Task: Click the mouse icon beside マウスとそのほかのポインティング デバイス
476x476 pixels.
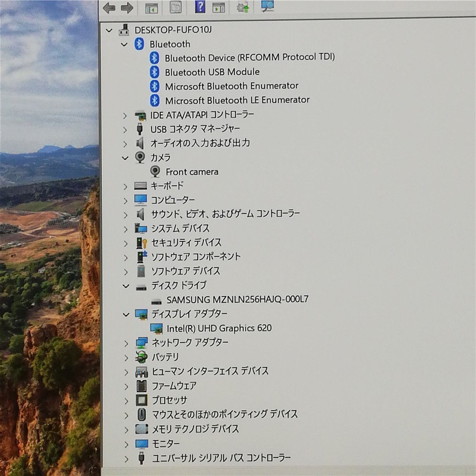Action: 142,415
